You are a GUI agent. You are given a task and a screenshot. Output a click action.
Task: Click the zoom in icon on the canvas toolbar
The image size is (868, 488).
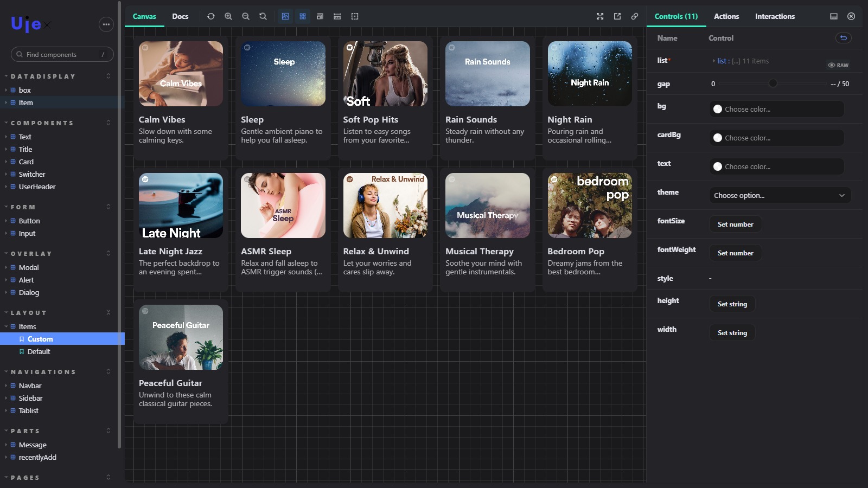[228, 16]
